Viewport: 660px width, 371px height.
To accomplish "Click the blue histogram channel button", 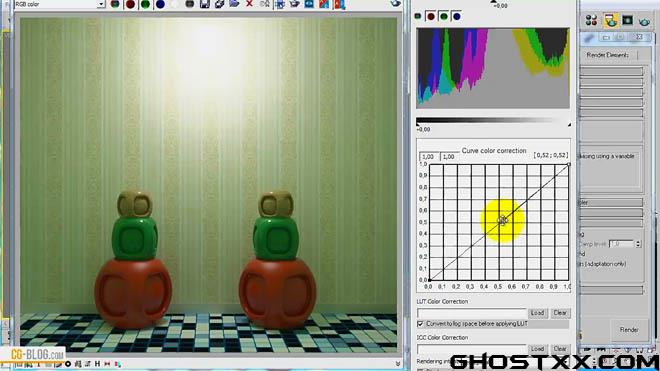I will point(457,16).
